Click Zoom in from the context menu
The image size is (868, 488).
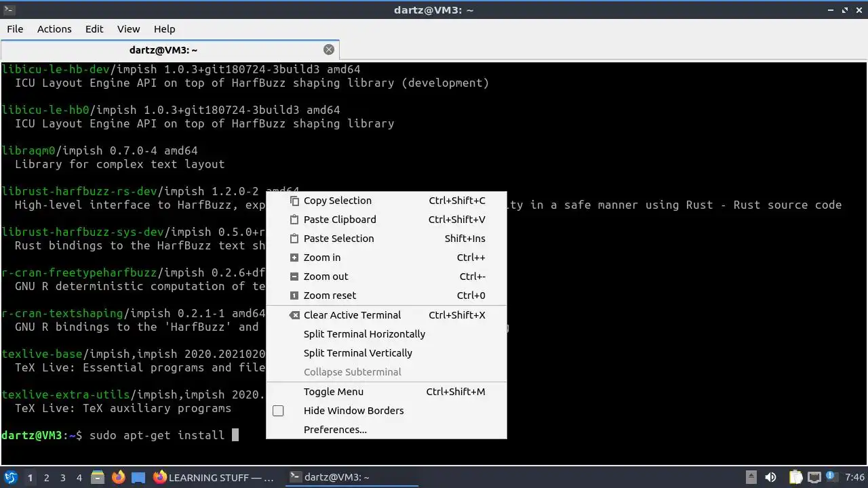click(x=386, y=258)
